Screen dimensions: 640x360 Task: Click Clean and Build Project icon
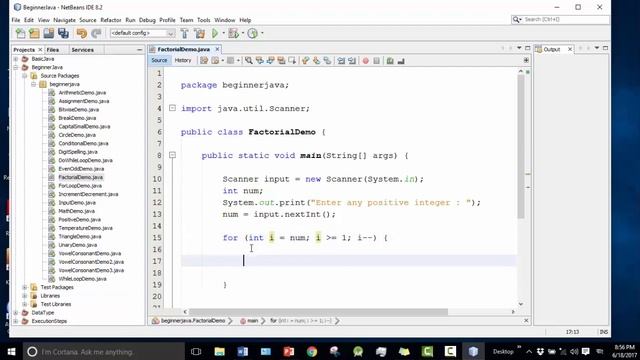click(200, 33)
